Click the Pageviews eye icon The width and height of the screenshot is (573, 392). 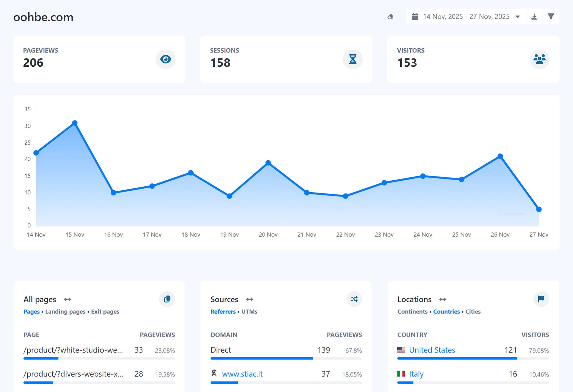[x=166, y=59]
